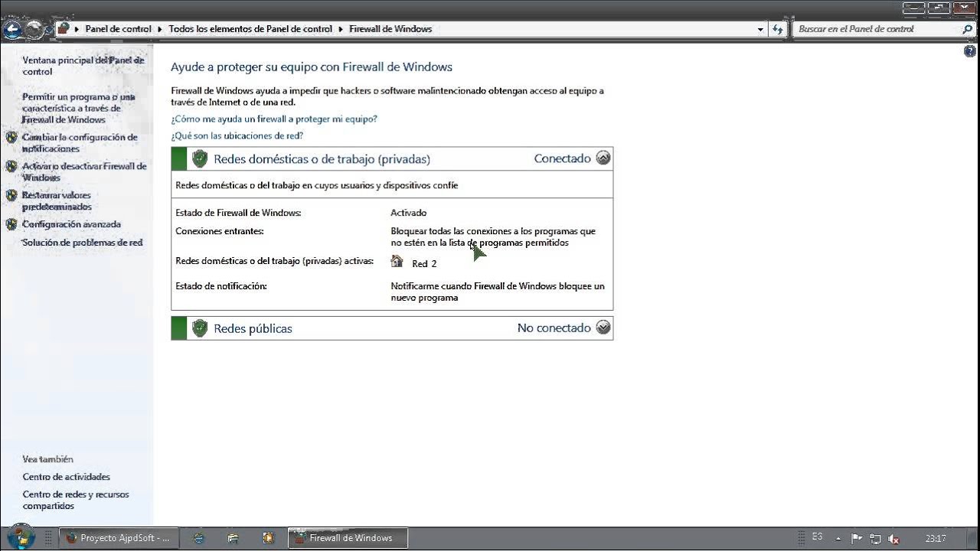Click the green shield icon for private networks
The width and height of the screenshot is (980, 551).
(x=200, y=158)
